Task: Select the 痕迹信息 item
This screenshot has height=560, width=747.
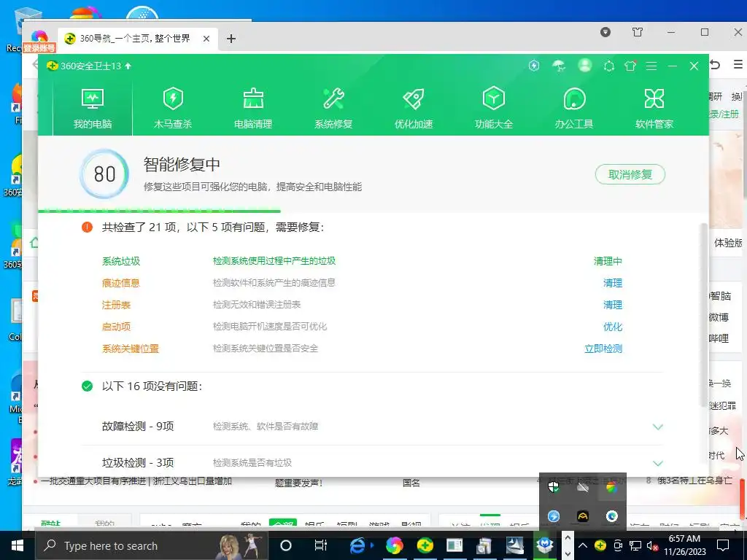Action: [121, 283]
